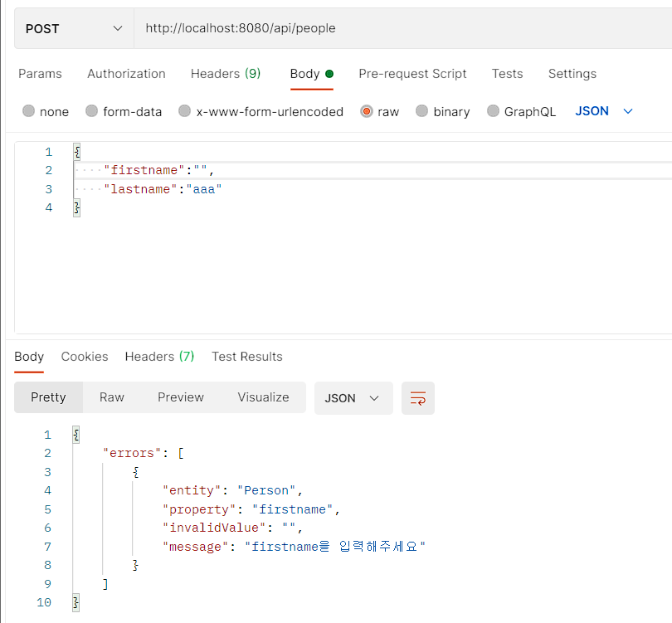This screenshot has height=623, width=672.
Task: Open the request Headers (9) tab
Action: click(226, 74)
